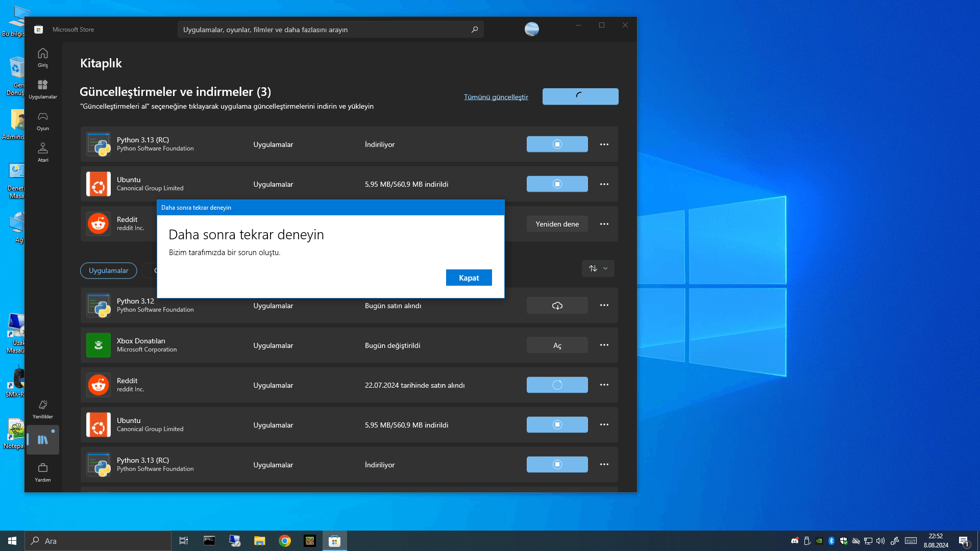The image size is (980, 551).
Task: Open the user profile avatar
Action: [x=531, y=29]
